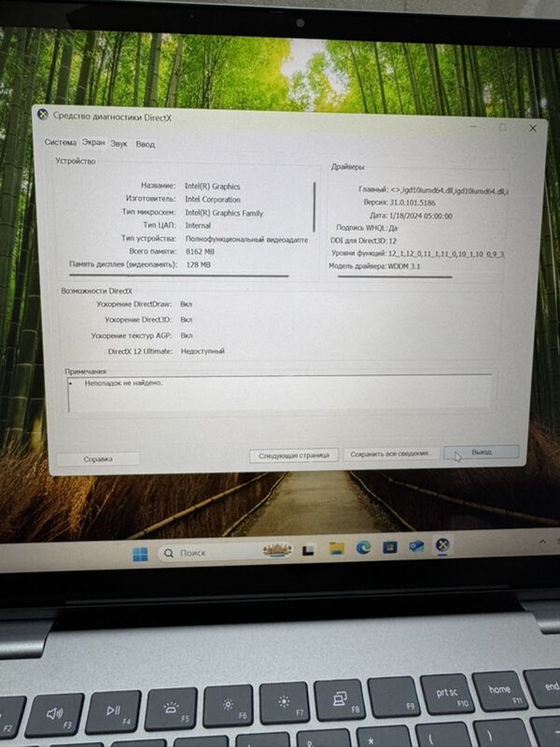Click the Выход button

tap(481, 452)
